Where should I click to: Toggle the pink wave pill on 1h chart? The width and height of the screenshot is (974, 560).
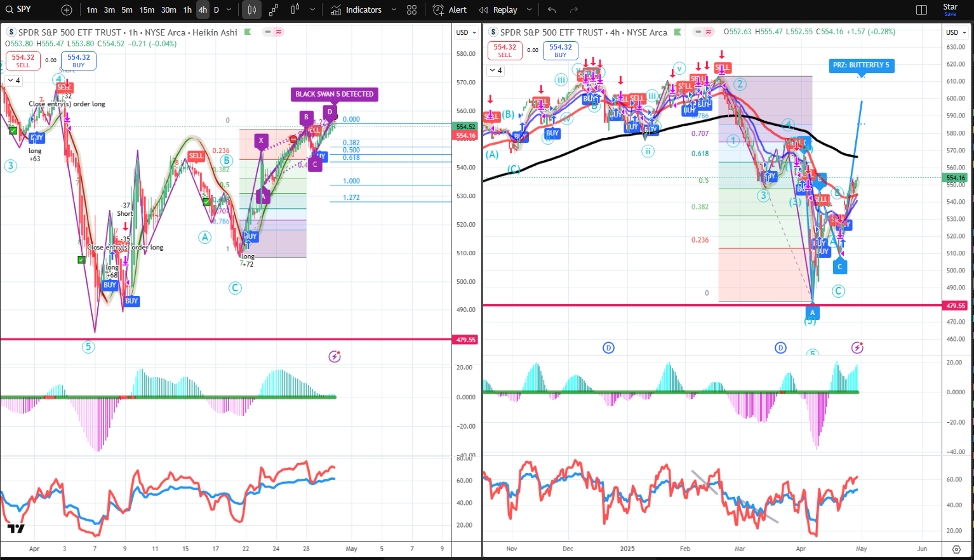click(279, 32)
